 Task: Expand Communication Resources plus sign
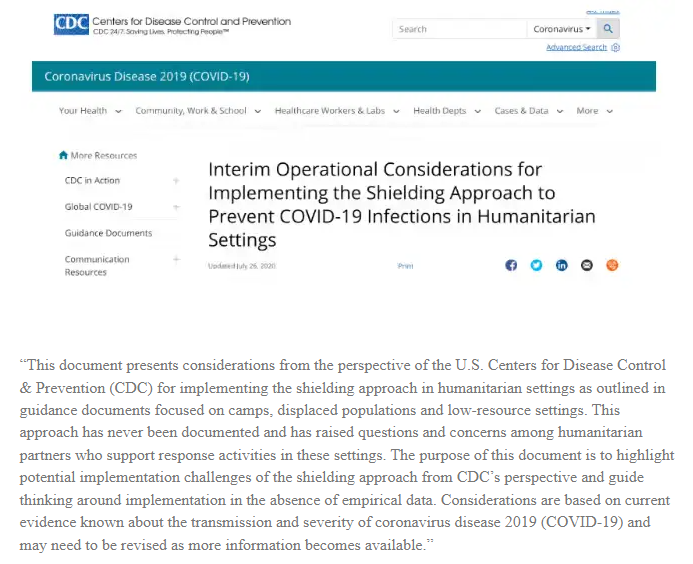(x=176, y=259)
